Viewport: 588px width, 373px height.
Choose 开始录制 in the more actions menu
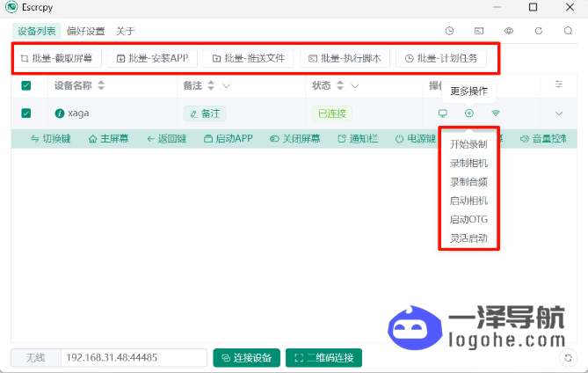point(468,144)
